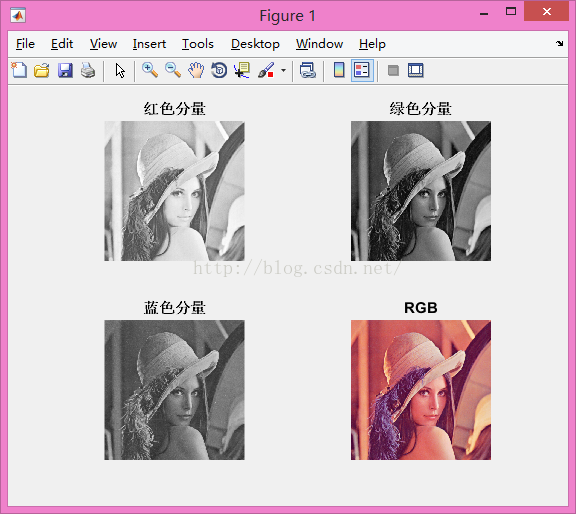
Task: Click the Show Plot Tools button
Action: [416, 70]
